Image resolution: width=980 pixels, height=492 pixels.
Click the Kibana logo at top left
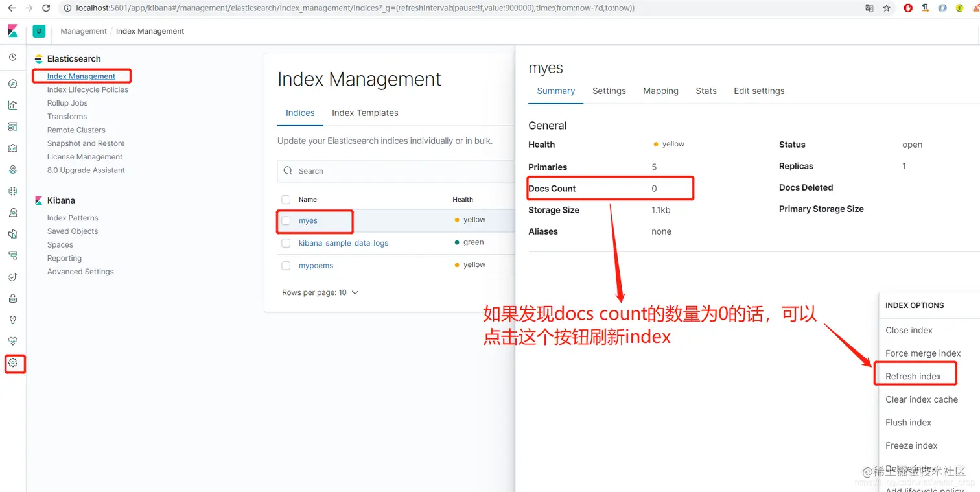tap(12, 31)
